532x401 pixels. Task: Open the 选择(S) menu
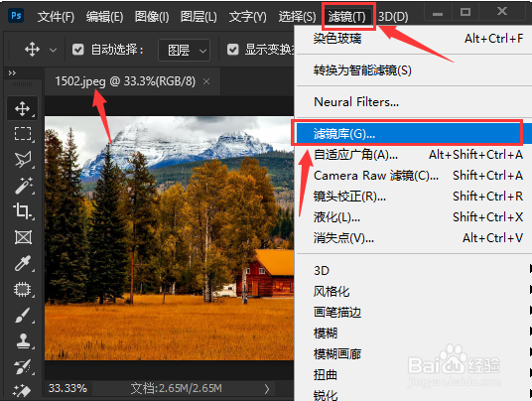pos(297,16)
